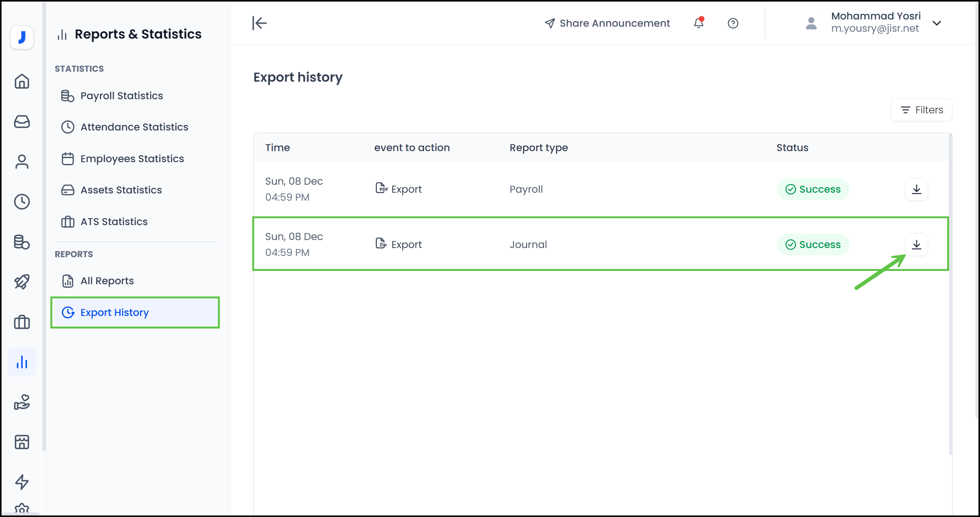980x517 pixels.
Task: Select the Assets Statistics sidebar entry
Action: pos(121,190)
